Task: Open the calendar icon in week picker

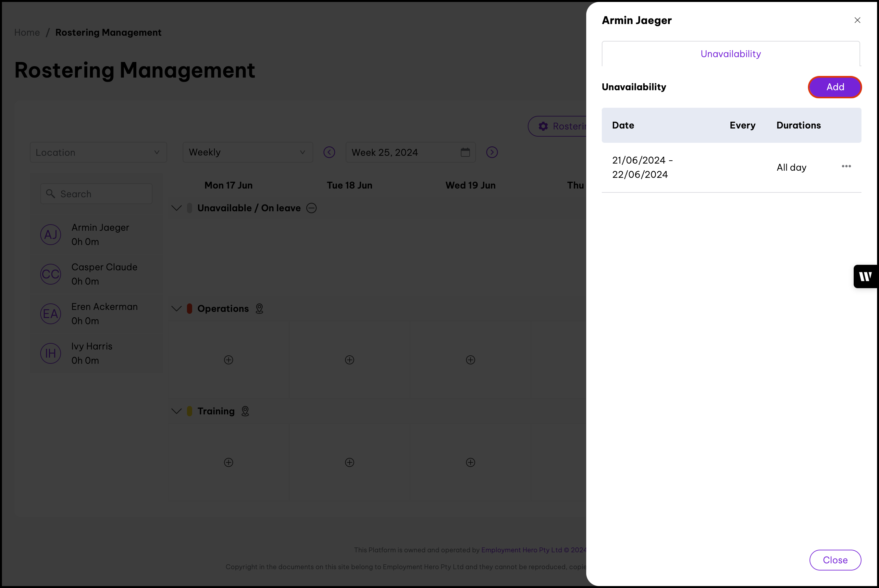Action: tap(465, 152)
